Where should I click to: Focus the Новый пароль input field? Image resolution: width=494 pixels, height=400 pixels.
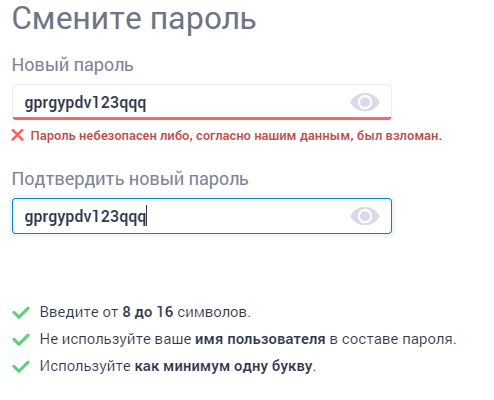click(x=202, y=102)
